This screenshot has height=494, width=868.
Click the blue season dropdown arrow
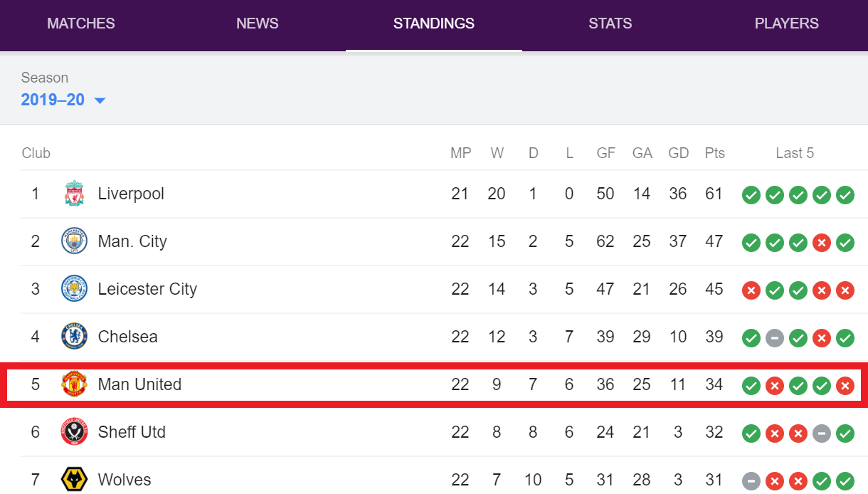click(x=100, y=101)
